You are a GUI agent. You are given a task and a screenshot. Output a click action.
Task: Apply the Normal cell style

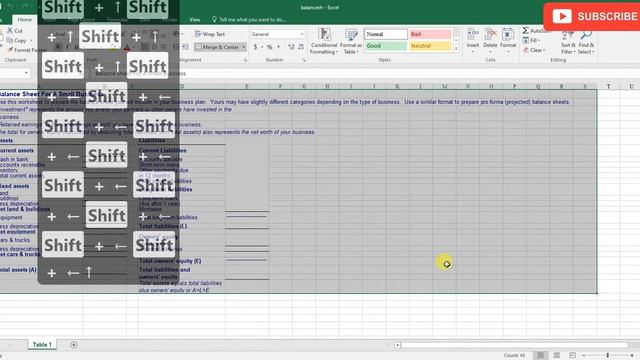(x=385, y=34)
